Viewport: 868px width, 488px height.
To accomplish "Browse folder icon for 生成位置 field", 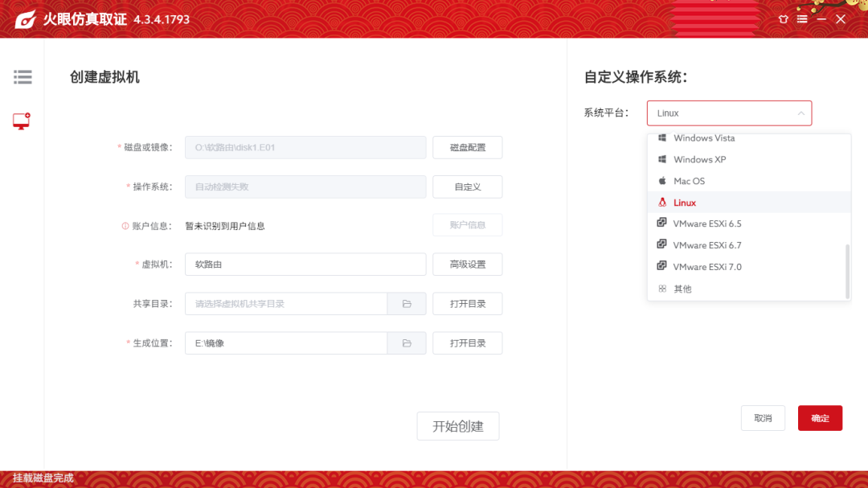I will 407,343.
